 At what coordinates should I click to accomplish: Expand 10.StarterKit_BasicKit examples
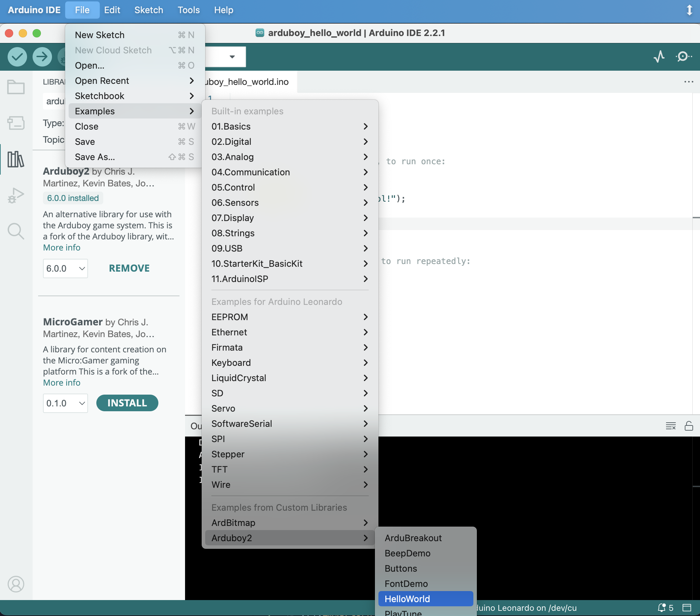290,264
